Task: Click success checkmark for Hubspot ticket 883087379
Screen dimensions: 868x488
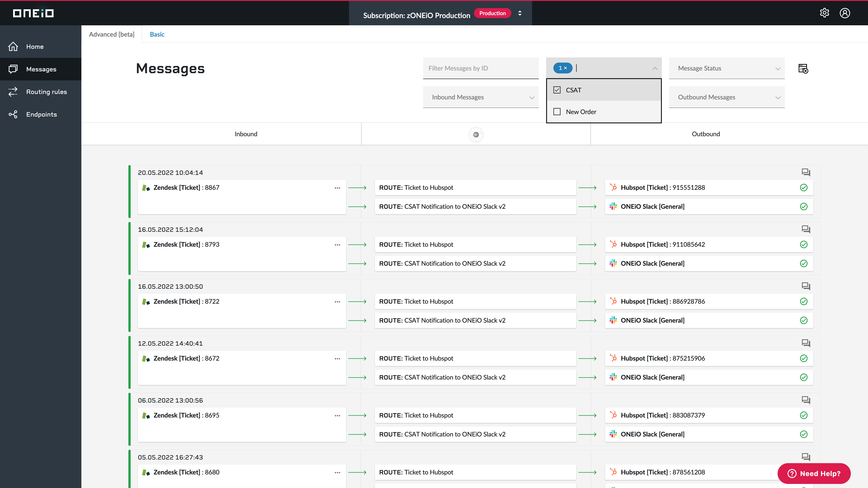Action: (x=804, y=415)
